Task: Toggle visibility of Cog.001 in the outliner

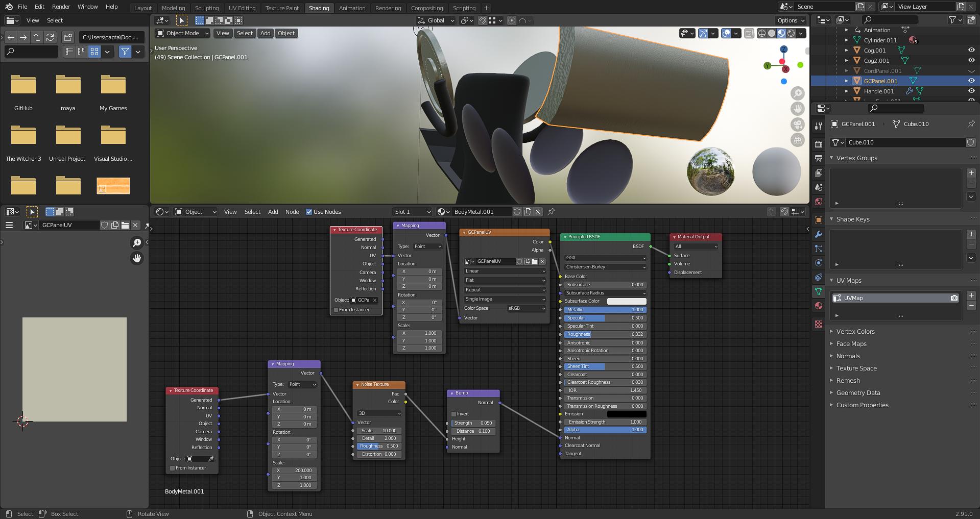Action: point(972,50)
